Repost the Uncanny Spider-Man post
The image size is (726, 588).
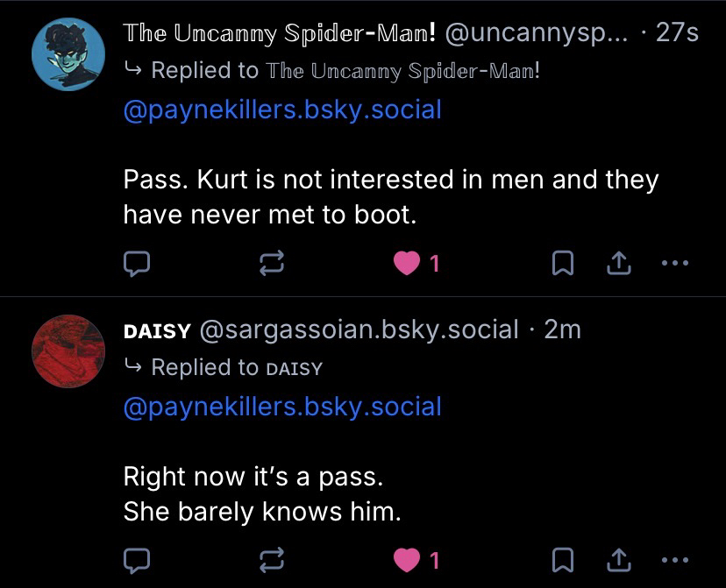(267, 262)
